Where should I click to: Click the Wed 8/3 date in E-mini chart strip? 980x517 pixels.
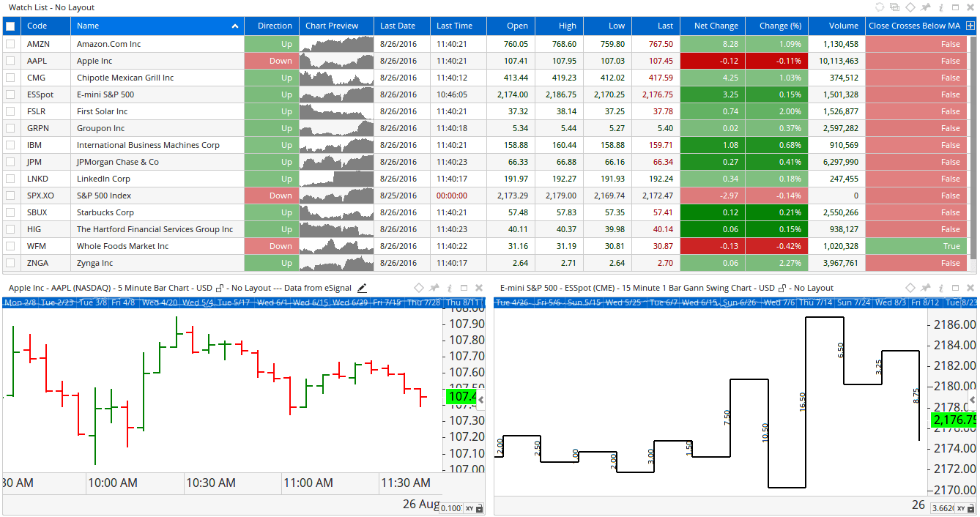[x=890, y=302]
